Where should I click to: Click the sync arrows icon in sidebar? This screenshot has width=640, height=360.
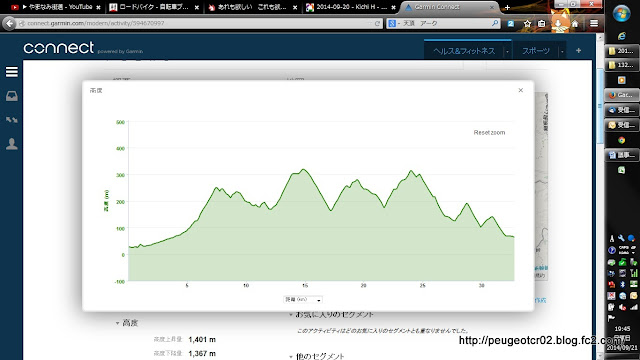coord(11,120)
